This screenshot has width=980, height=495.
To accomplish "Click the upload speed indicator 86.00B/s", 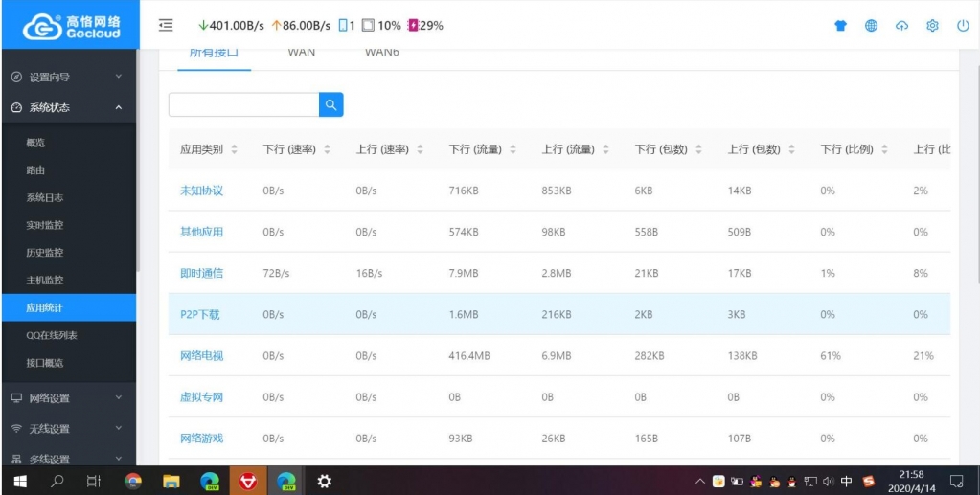I will point(301,26).
